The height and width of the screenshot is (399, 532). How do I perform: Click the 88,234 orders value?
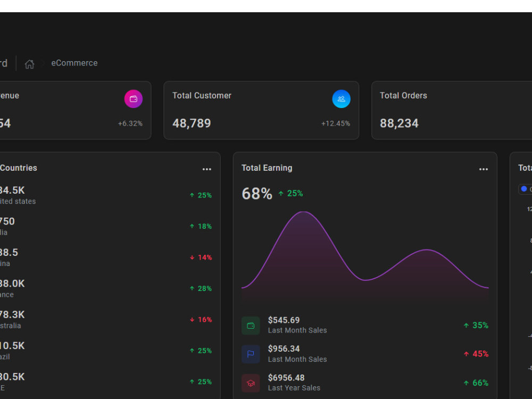coord(400,123)
